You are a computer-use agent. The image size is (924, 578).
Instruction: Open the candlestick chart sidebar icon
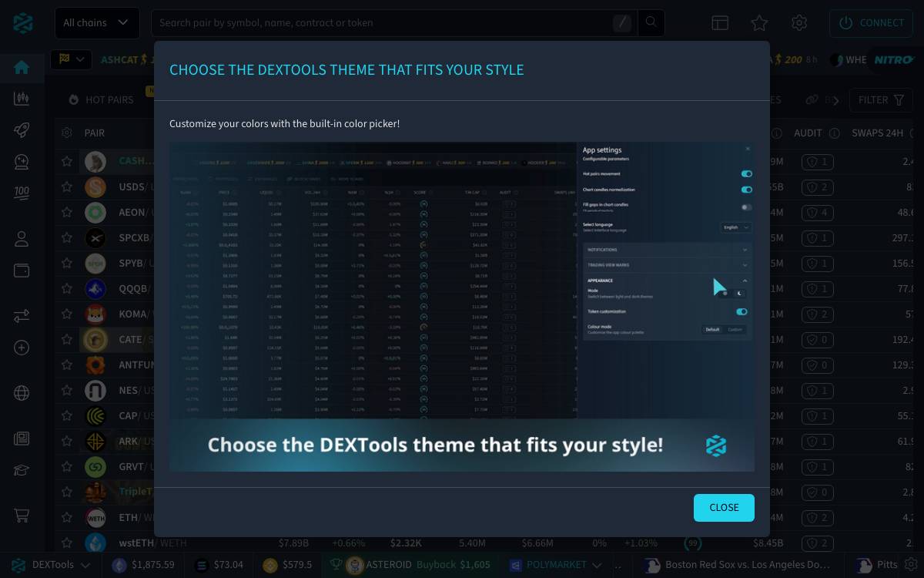[22, 99]
